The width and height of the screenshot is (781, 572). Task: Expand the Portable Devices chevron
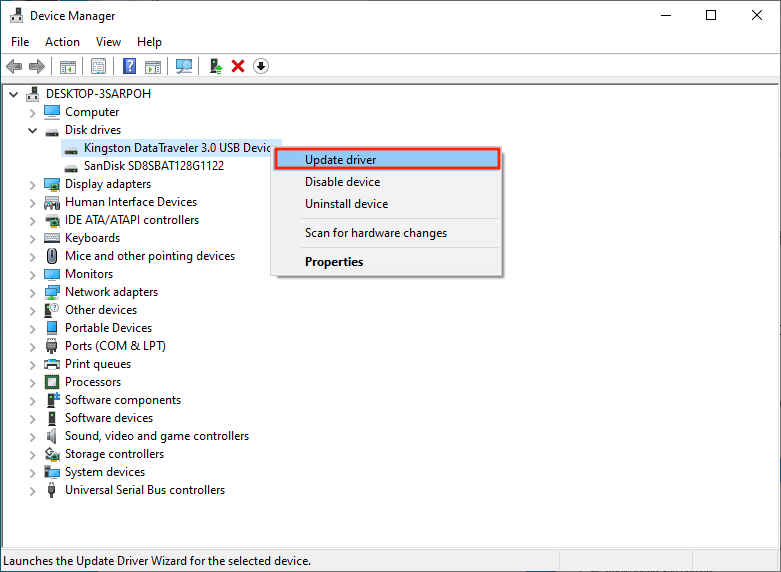(x=33, y=328)
